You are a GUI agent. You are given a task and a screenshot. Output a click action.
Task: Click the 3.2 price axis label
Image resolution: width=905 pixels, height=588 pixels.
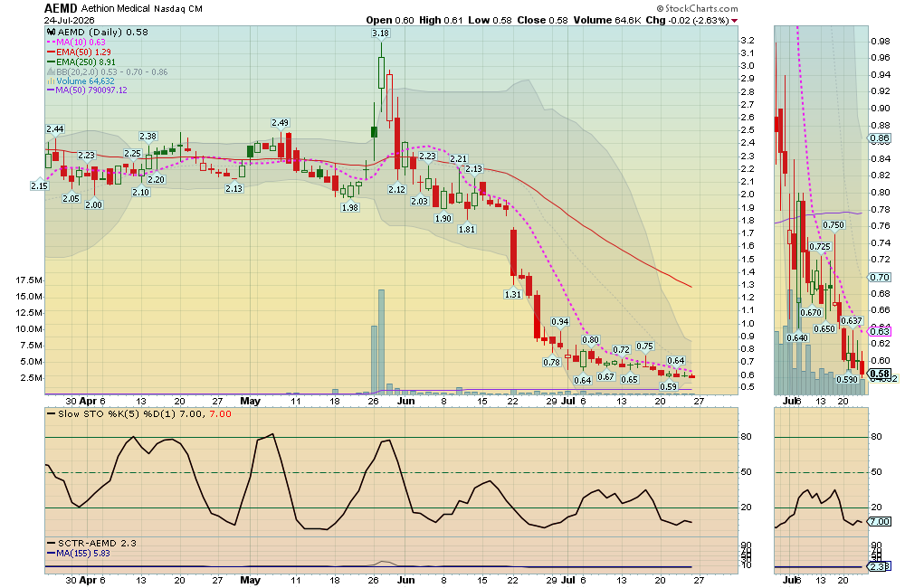[x=748, y=41]
